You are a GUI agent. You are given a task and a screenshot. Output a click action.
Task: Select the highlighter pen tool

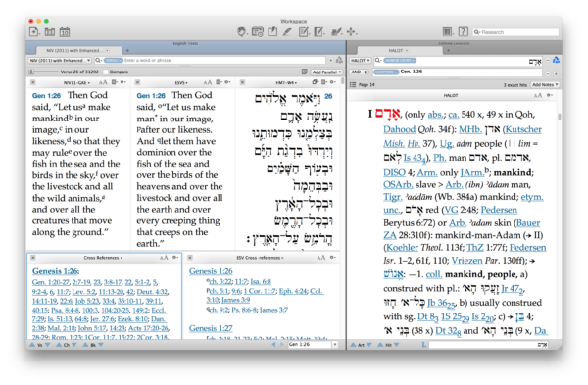[x=287, y=32]
